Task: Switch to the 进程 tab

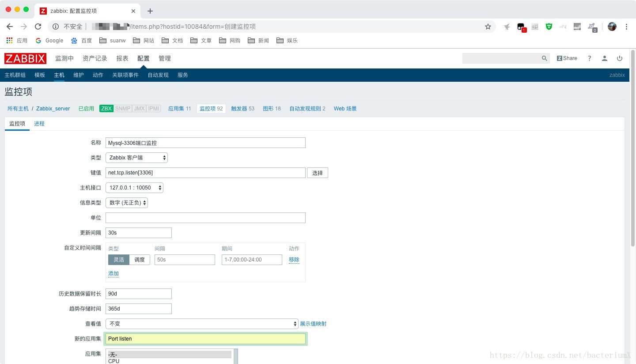Action: (39, 124)
